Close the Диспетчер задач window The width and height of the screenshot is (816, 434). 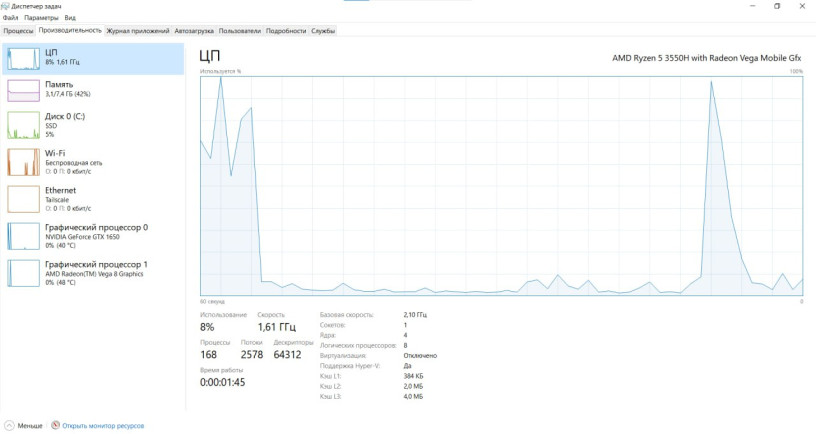pyautogui.click(x=802, y=6)
